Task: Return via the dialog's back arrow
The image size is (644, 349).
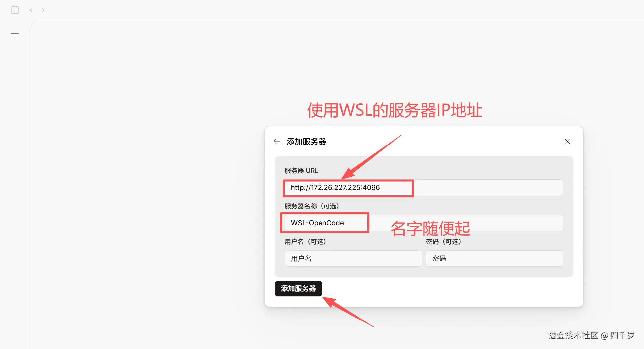Action: 277,142
